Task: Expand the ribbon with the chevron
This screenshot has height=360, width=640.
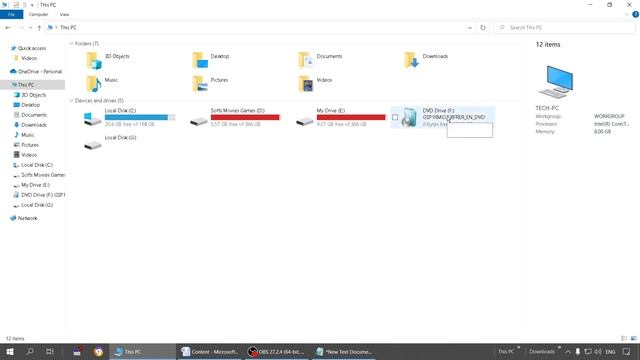Action: pyautogui.click(x=627, y=14)
